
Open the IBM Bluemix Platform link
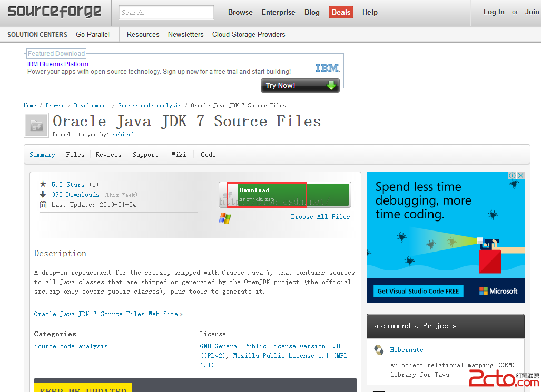pos(58,64)
